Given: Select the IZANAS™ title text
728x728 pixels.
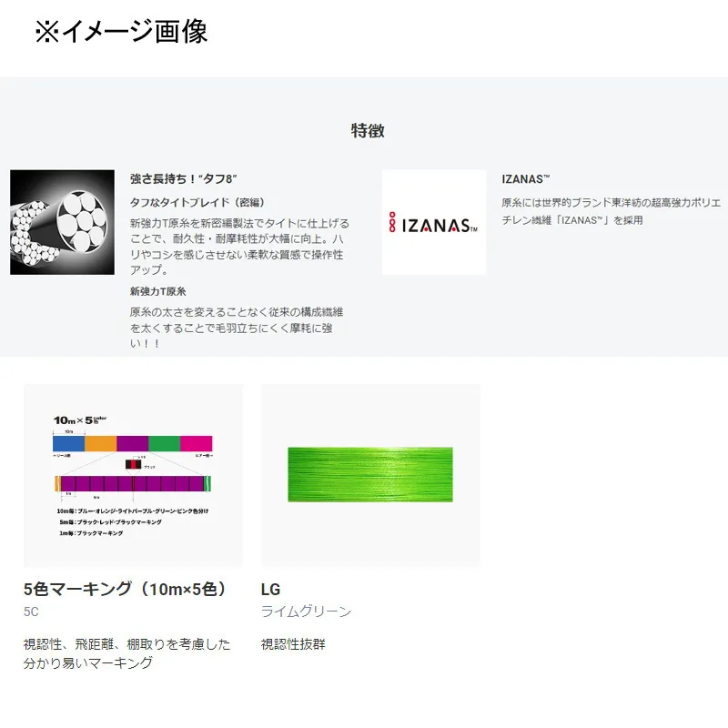Looking at the screenshot, I should 525,179.
